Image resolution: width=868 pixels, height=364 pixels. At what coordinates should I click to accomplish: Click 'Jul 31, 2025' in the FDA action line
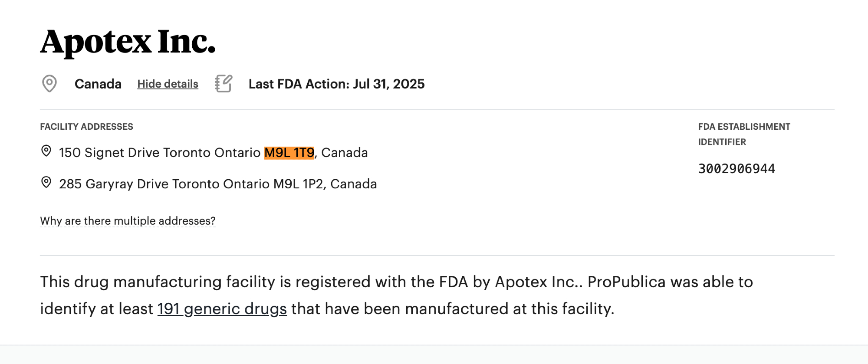click(x=388, y=84)
